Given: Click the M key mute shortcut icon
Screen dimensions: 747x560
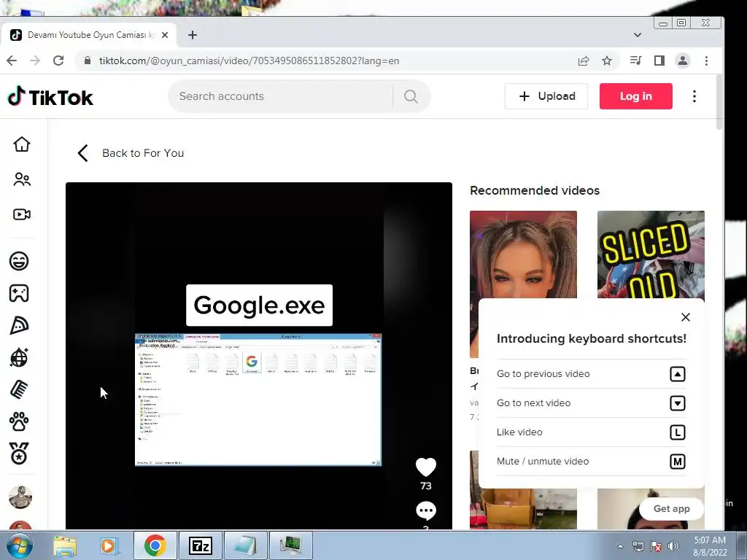Looking at the screenshot, I should click(x=678, y=462).
